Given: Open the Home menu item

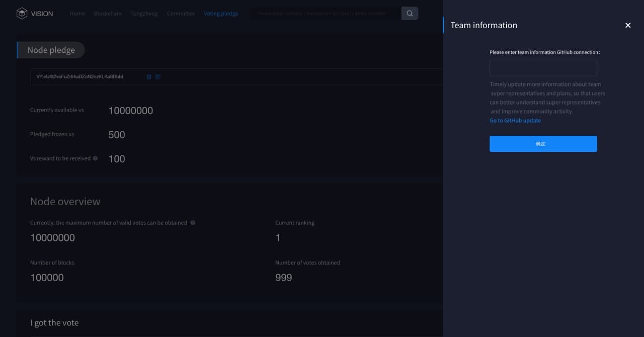Looking at the screenshot, I should coord(77,14).
